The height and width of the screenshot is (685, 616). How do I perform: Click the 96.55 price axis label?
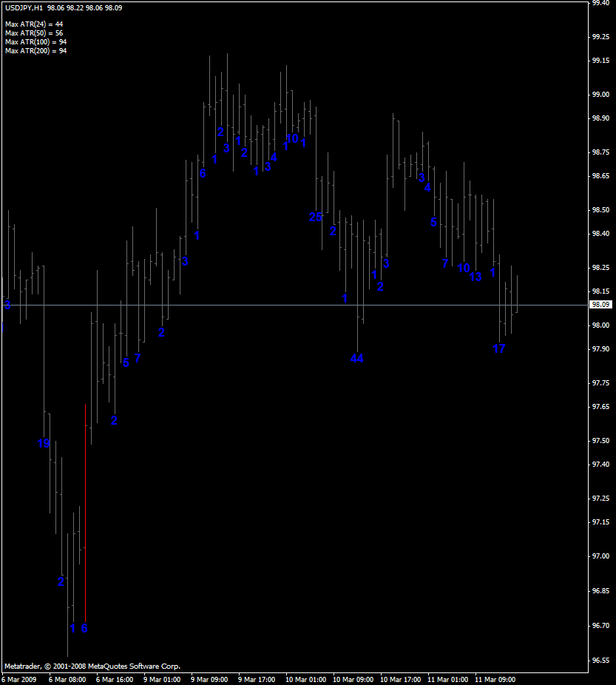coord(600,661)
